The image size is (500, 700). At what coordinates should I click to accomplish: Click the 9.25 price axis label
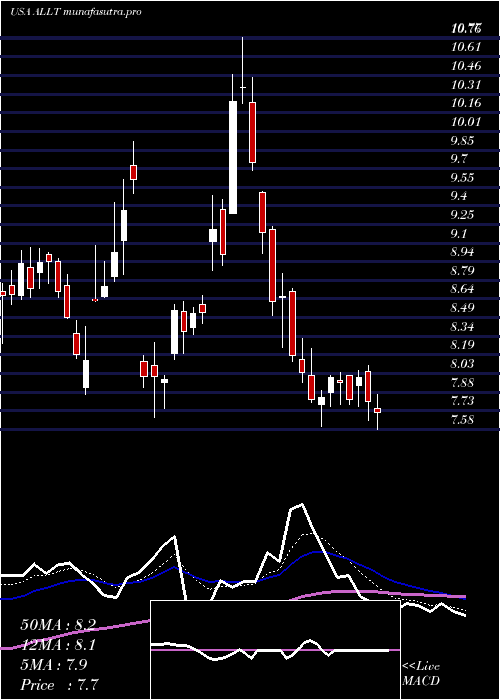[x=463, y=215]
